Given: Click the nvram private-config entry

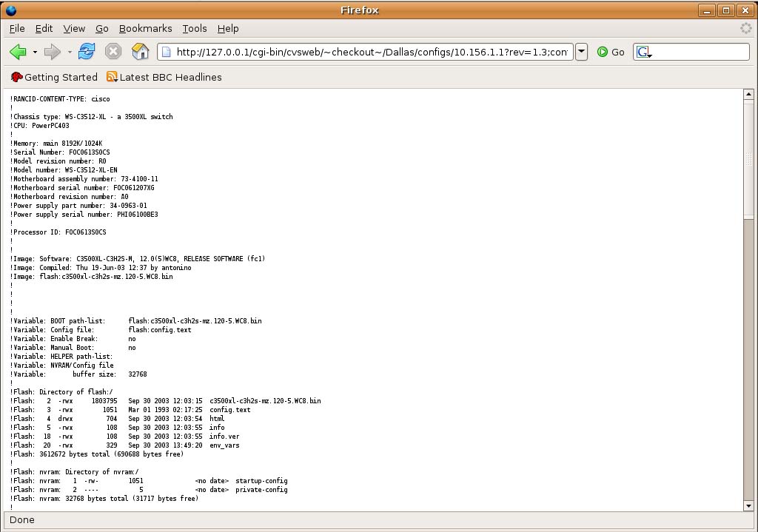Looking at the screenshot, I should click(149, 490).
